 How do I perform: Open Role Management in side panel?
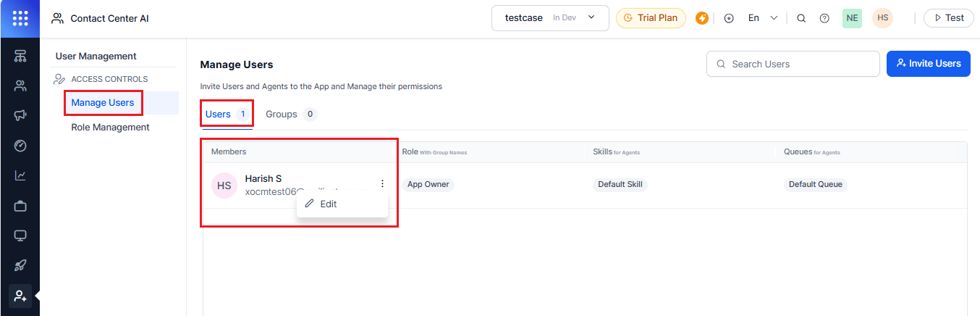pyautogui.click(x=110, y=128)
